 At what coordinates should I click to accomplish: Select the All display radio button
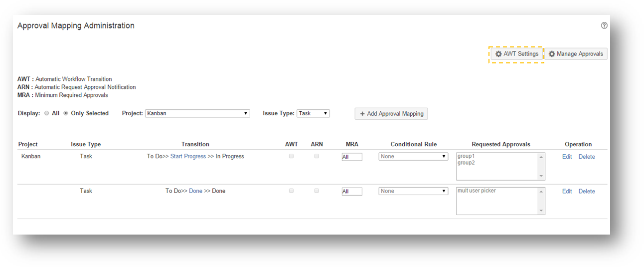coord(47,113)
